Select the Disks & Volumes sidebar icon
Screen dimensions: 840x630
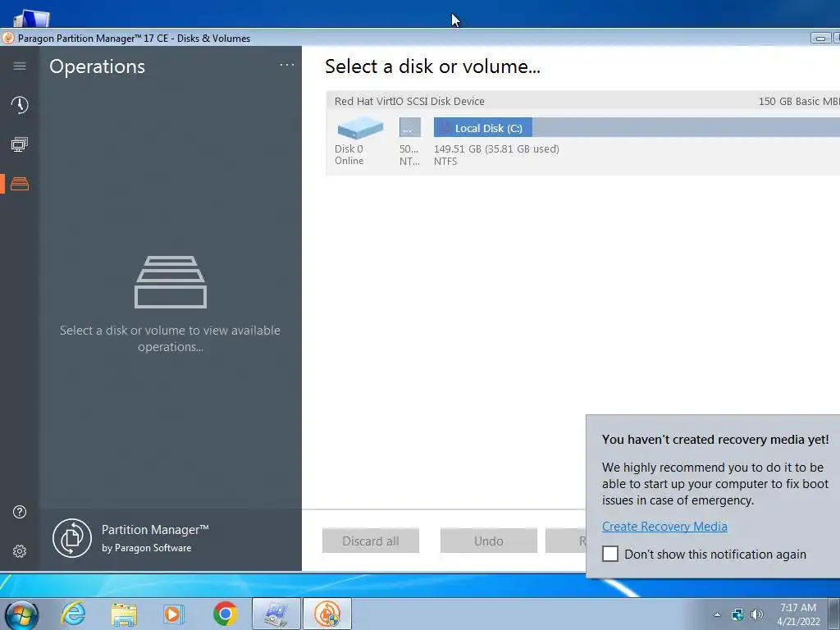pos(20,184)
